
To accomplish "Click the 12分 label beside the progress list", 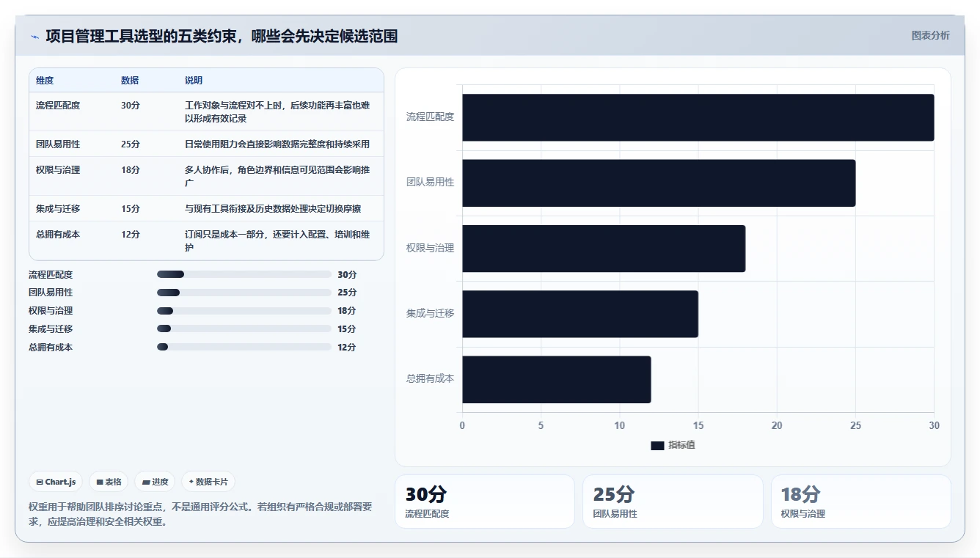I will pos(347,347).
